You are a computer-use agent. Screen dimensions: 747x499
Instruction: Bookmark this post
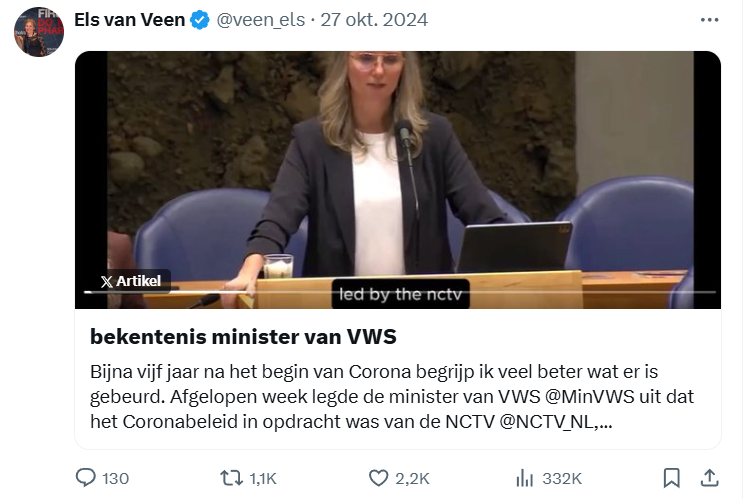[x=672, y=478]
